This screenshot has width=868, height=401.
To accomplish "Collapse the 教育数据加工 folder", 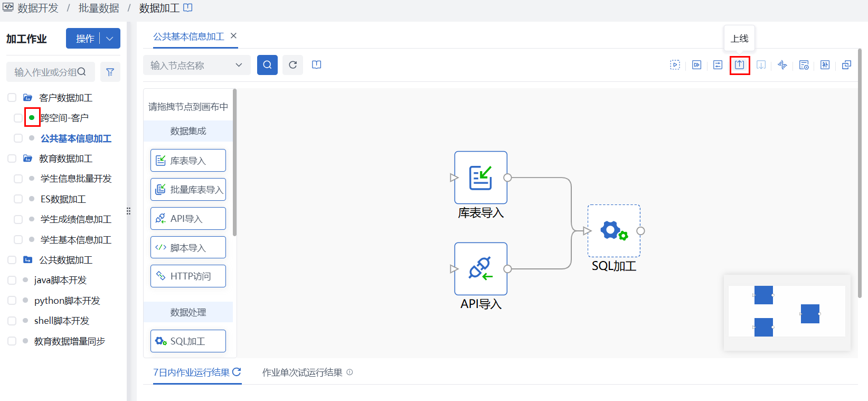I will (x=27, y=158).
